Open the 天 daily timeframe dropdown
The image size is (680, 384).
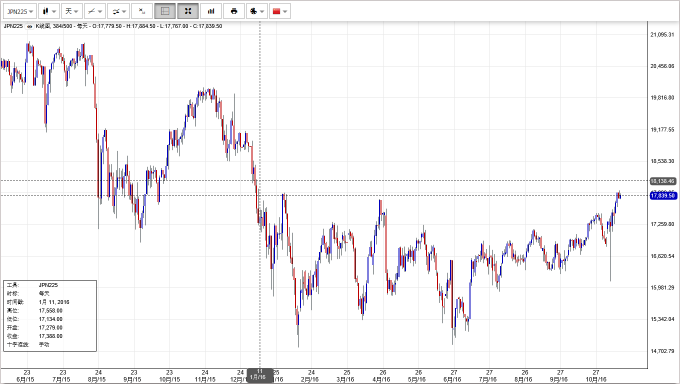[72, 11]
